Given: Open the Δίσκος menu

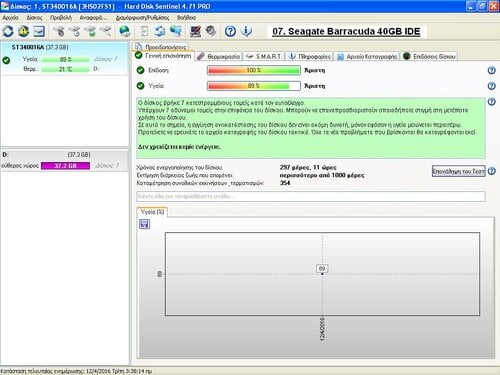Looking at the screenshot, I should pyautogui.click(x=34, y=18).
